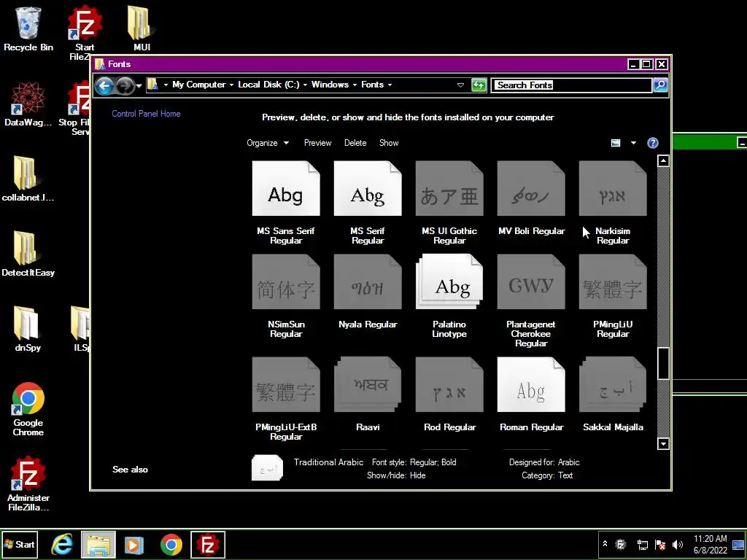This screenshot has width=747, height=560.
Task: Open the Organize dropdown menu
Action: pos(268,143)
